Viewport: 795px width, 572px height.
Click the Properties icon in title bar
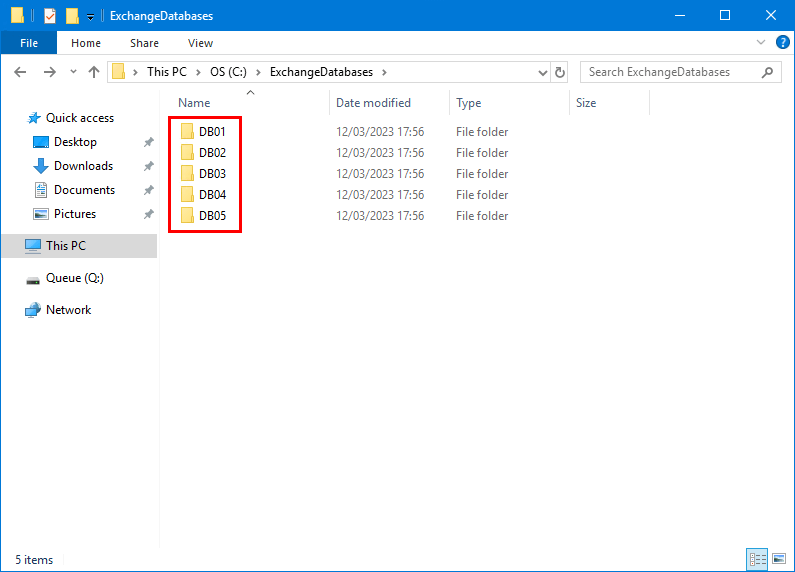[x=49, y=16]
